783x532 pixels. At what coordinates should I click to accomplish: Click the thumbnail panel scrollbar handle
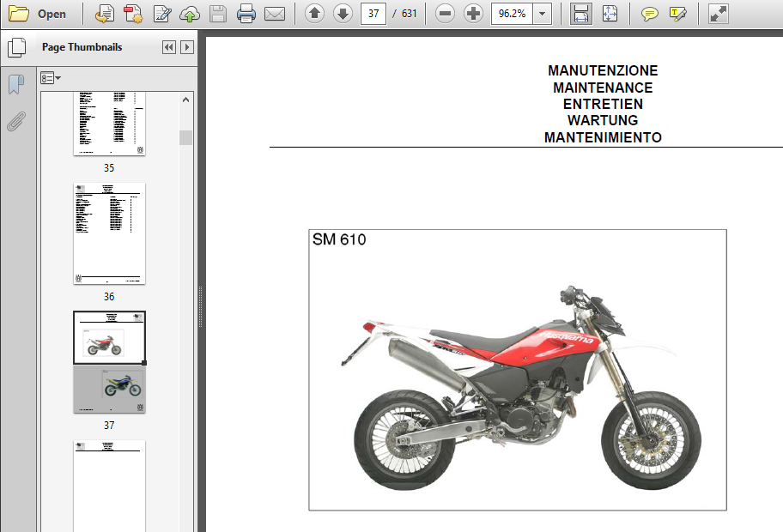[x=185, y=137]
